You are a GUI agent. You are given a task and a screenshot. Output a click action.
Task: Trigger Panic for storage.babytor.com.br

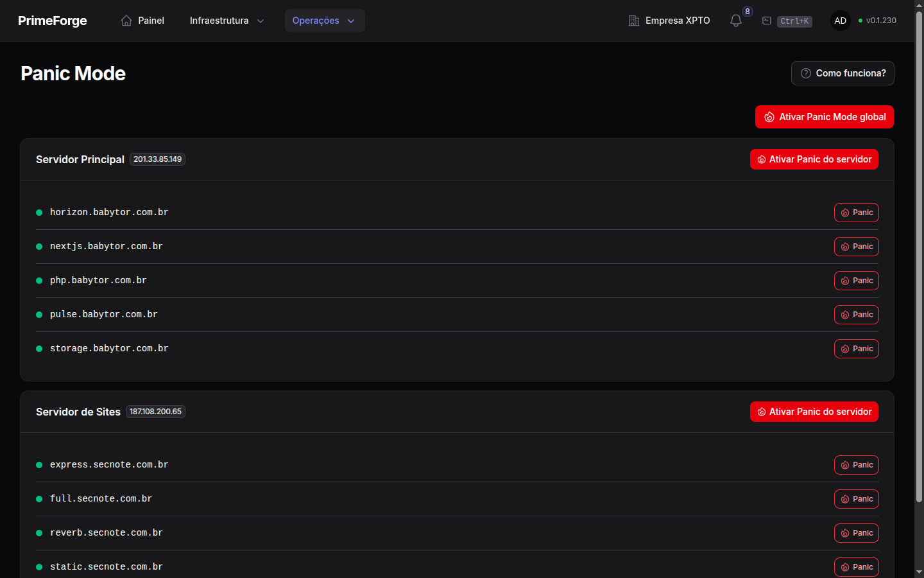857,349
